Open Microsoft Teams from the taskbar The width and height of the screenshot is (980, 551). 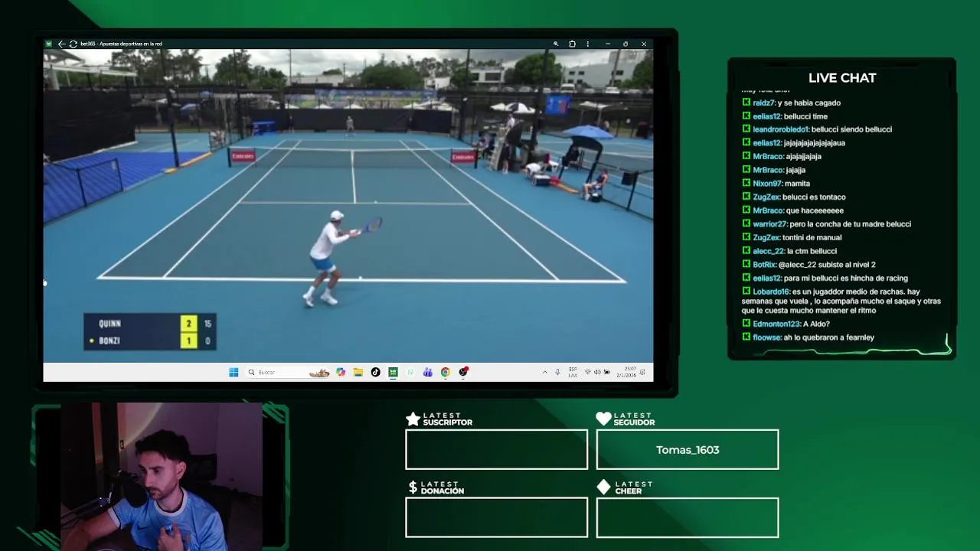(428, 373)
